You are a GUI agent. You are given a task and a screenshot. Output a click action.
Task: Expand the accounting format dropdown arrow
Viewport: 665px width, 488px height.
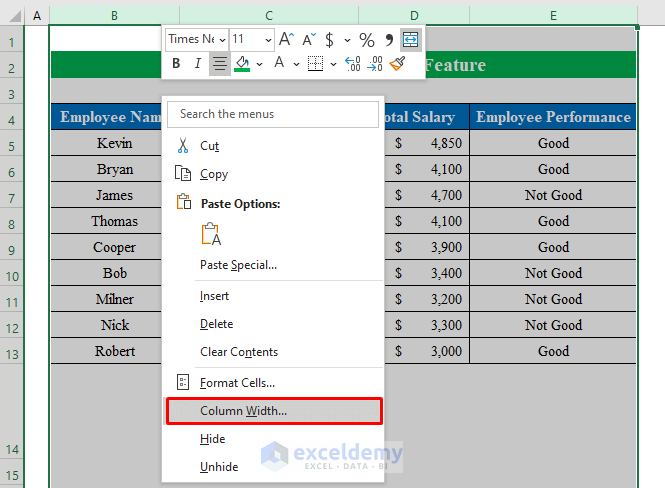347,40
